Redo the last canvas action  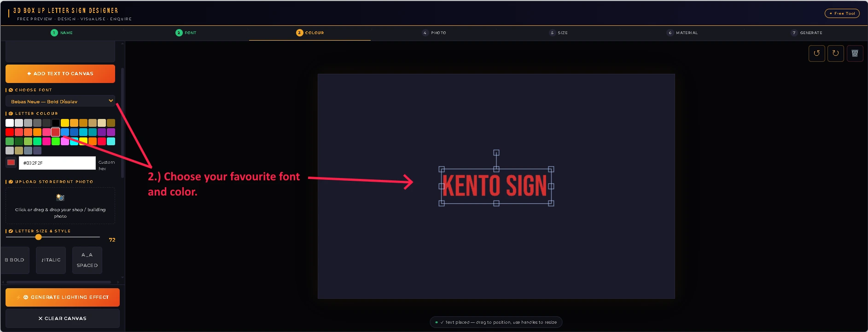pos(835,53)
